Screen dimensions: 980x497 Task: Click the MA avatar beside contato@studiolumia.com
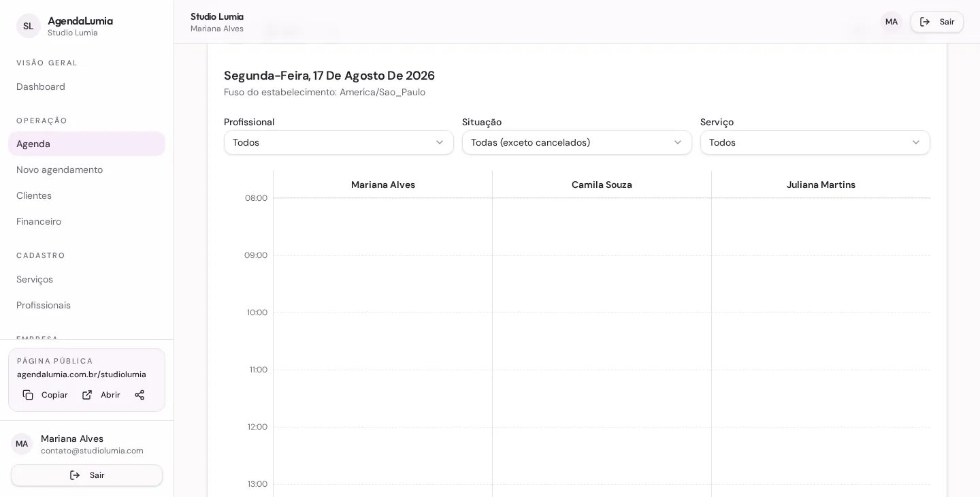click(22, 444)
